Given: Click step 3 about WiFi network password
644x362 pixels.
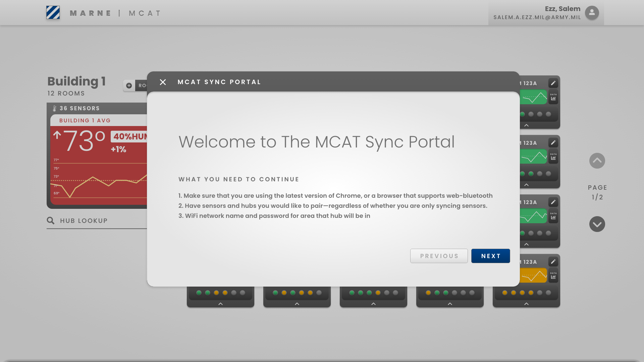Looking at the screenshot, I should pyautogui.click(x=274, y=216).
